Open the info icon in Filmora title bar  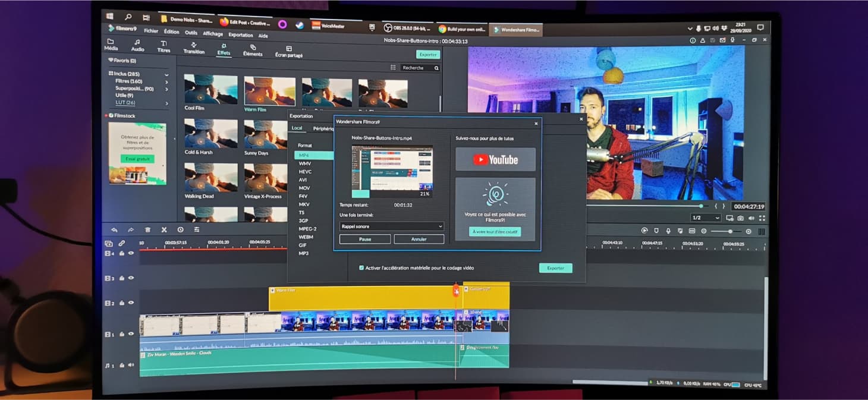693,40
